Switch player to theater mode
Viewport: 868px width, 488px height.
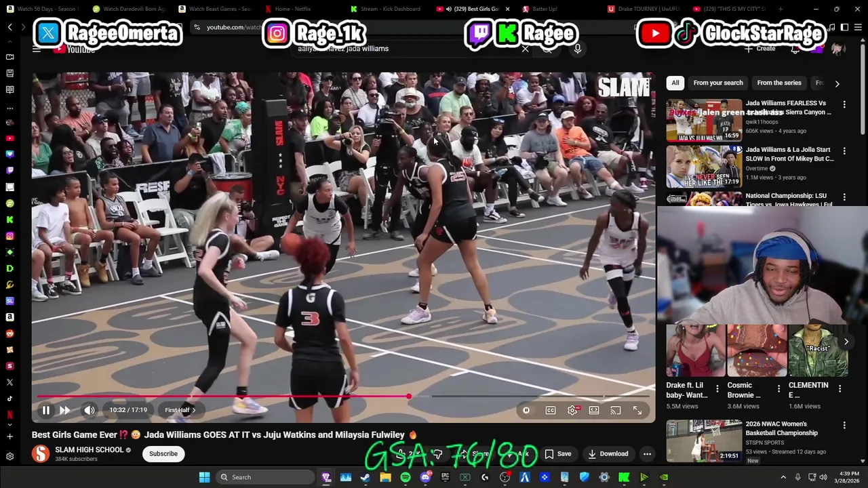594,410
